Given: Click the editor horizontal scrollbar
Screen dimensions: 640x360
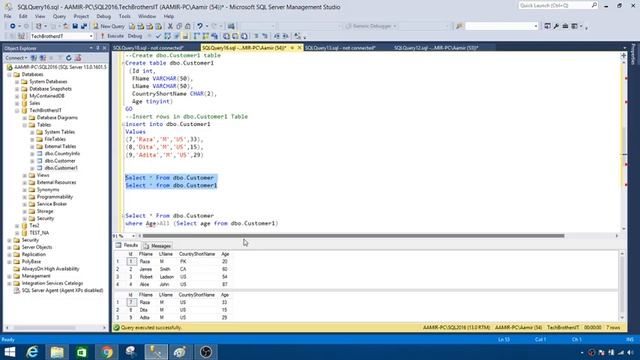Looking at the screenshot, I should [353, 236].
